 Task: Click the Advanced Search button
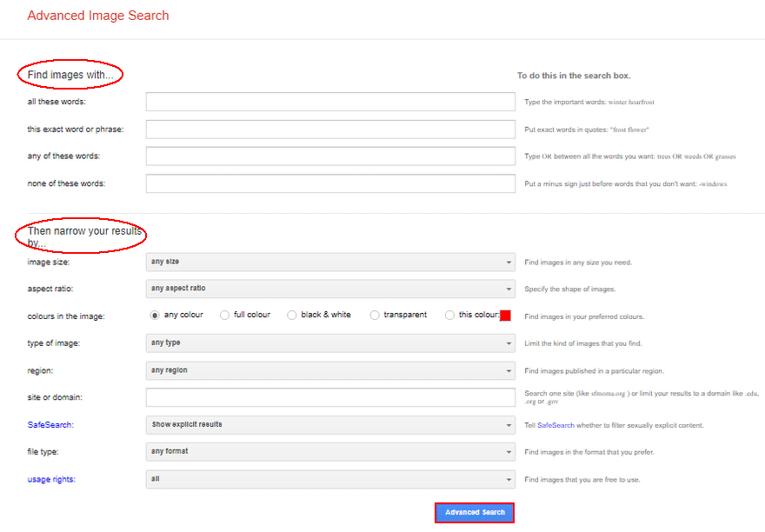click(474, 512)
